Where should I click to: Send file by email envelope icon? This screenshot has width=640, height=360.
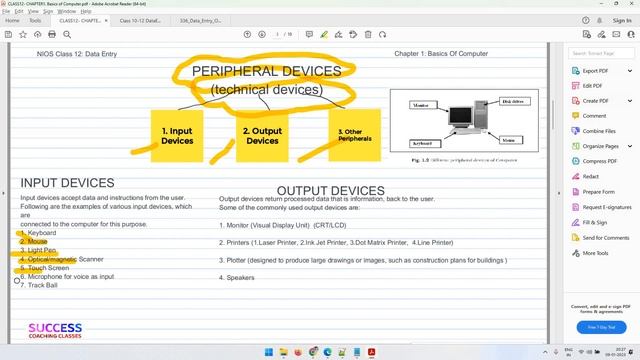[x=616, y=35]
